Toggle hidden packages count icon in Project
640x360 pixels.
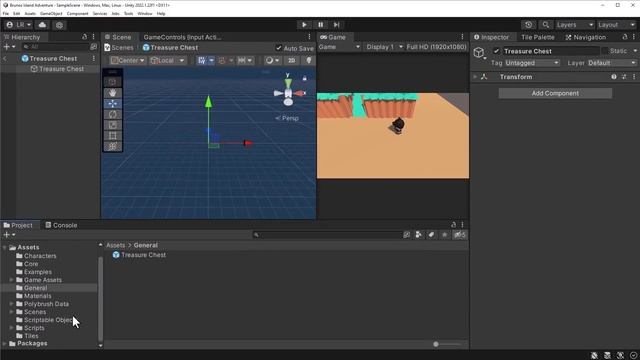(x=460, y=235)
